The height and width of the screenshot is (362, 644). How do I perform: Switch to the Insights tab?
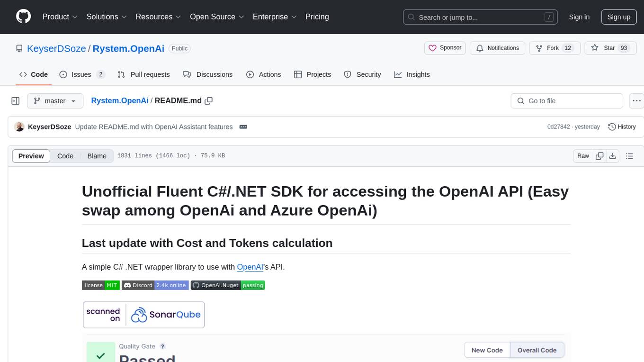pos(412,74)
